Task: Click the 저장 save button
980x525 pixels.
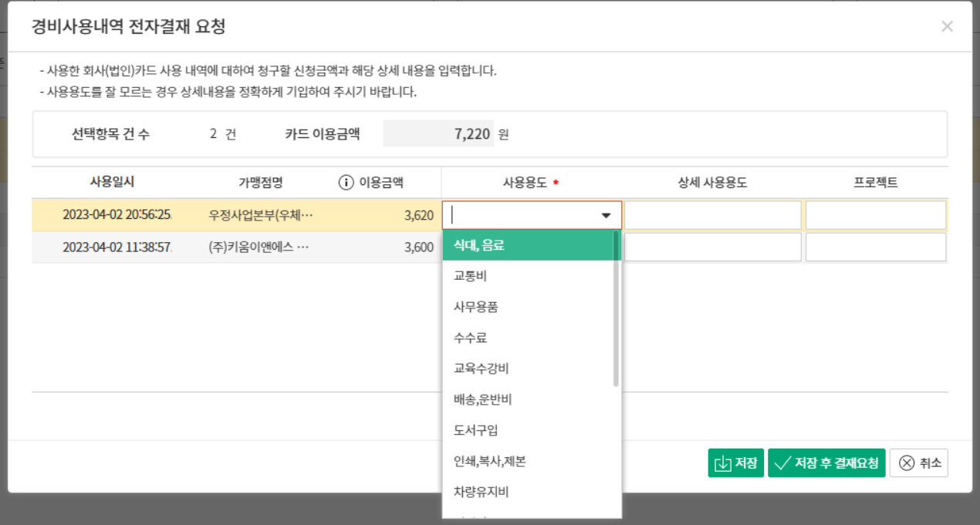Action: coord(735,463)
